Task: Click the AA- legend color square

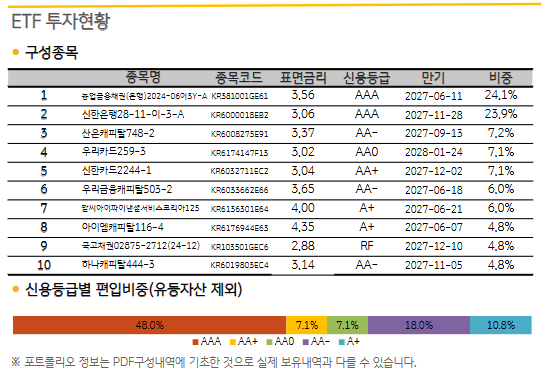Action: click(306, 342)
